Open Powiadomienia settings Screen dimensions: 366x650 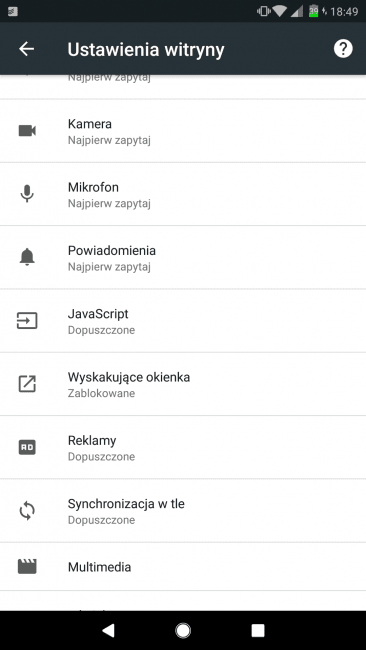(183, 257)
